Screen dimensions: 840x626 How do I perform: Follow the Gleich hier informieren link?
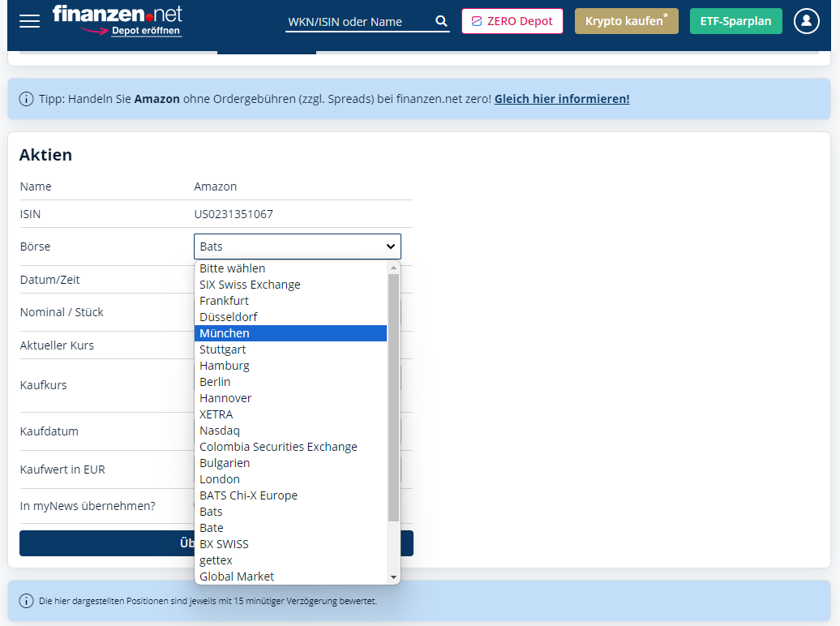coord(562,99)
